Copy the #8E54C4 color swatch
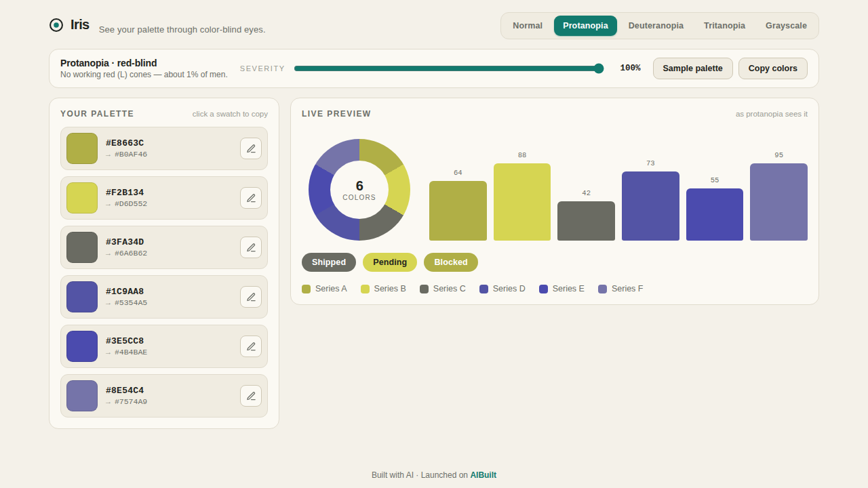This screenshot has height=488, width=868. point(82,396)
